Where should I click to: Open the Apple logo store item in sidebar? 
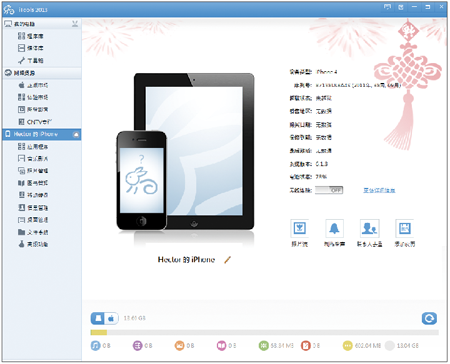click(x=33, y=85)
